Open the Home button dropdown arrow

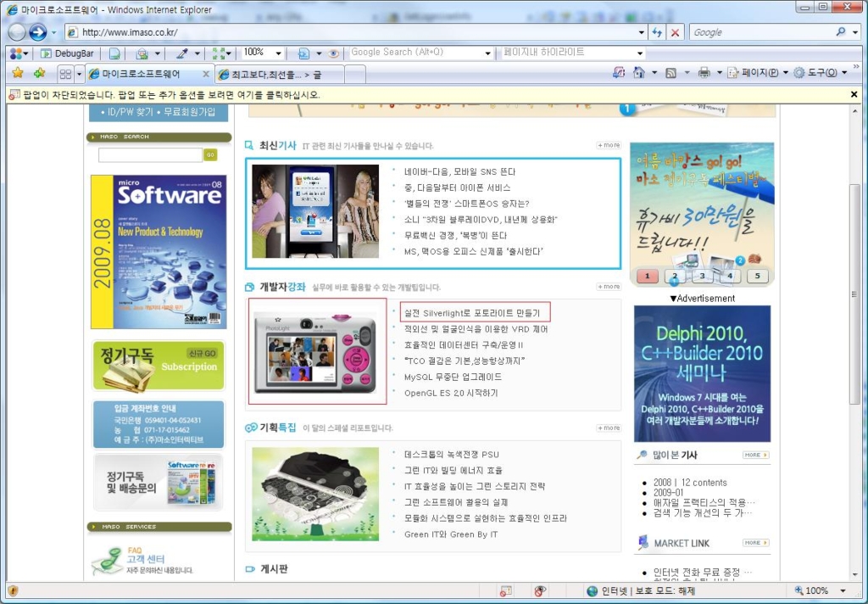point(654,73)
